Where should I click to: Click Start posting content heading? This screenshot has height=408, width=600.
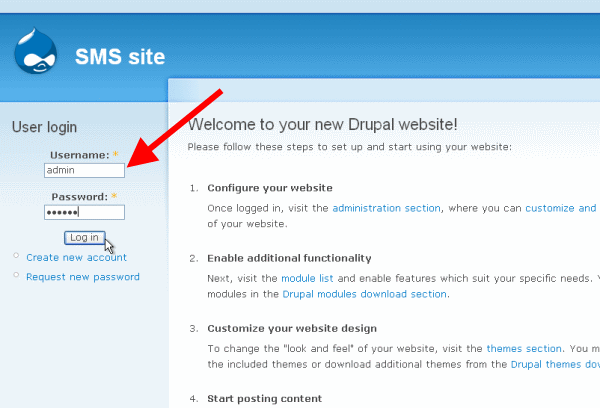click(x=264, y=399)
